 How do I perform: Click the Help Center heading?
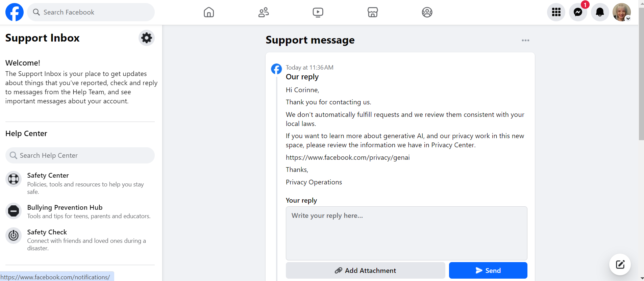(x=26, y=133)
